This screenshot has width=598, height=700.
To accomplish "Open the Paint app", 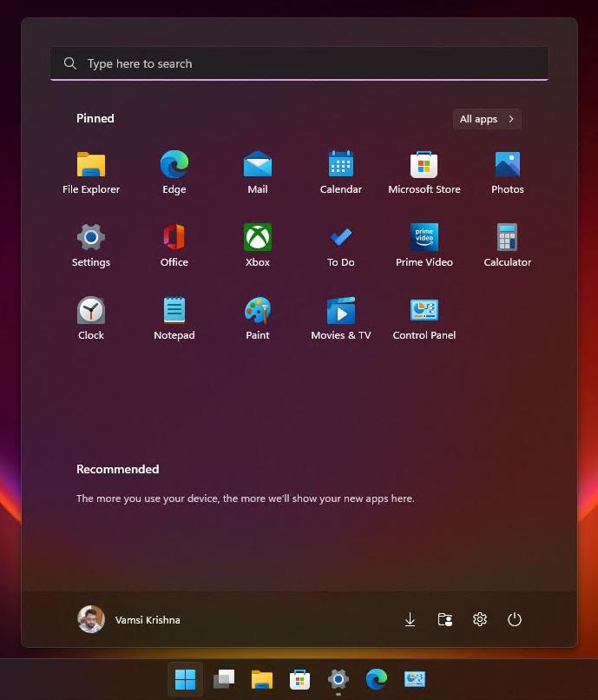I will point(258,319).
